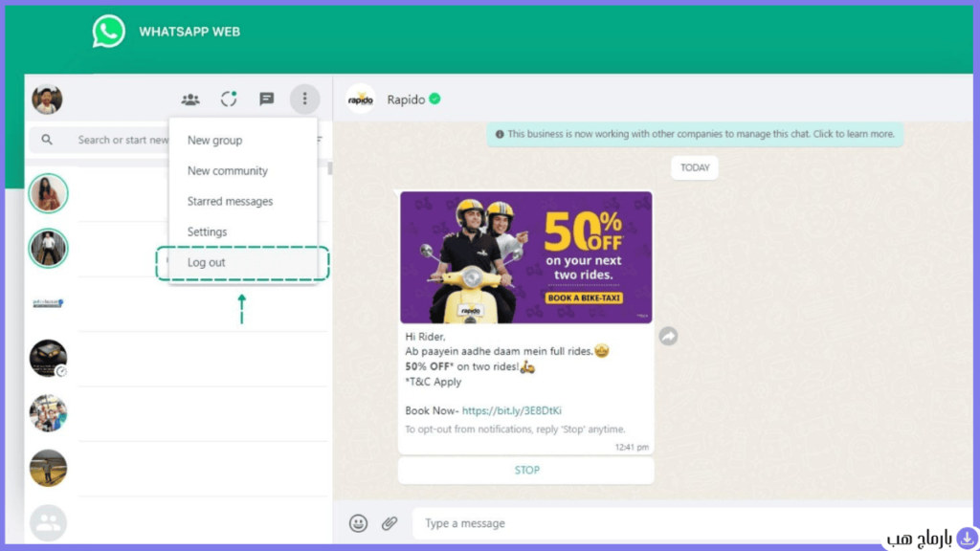980x551 pixels.
Task: Click the search magnifier icon
Action: [47, 140]
